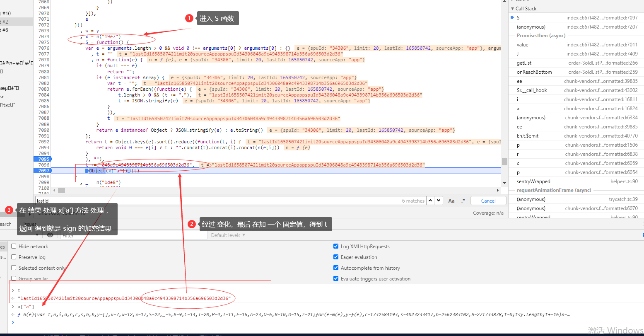The image size is (644, 336).
Task: Select the Sr.__call_hook stack frame
Action: (x=576, y=90)
